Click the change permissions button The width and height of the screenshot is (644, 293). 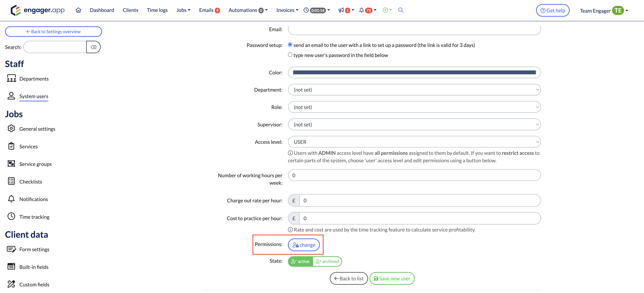click(304, 245)
